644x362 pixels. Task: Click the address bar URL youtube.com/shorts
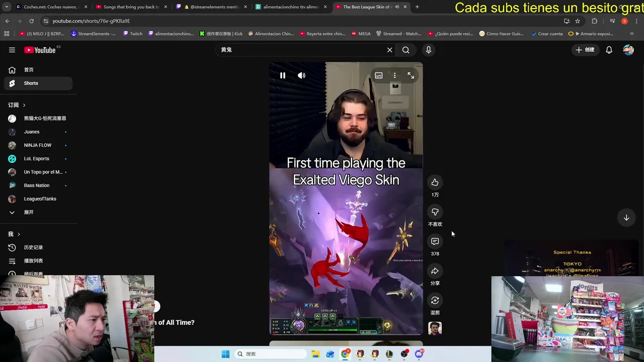(x=91, y=21)
